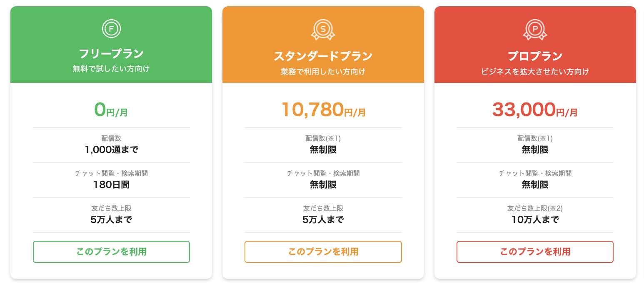Click 友だち数上限(※2) label in Pro plan
Screen dimensions: 644x285
535,208
